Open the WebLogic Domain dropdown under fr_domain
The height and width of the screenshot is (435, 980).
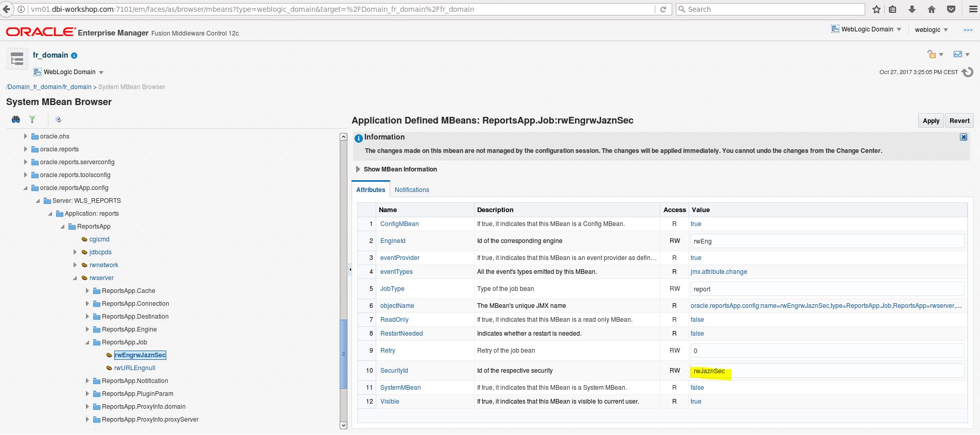[x=68, y=72]
